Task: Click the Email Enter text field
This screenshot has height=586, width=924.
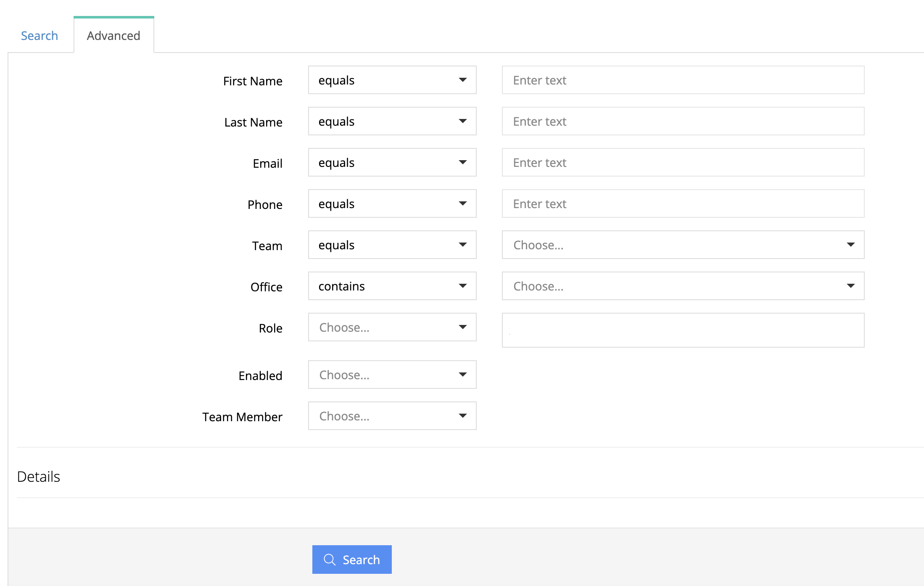Action: pos(683,162)
